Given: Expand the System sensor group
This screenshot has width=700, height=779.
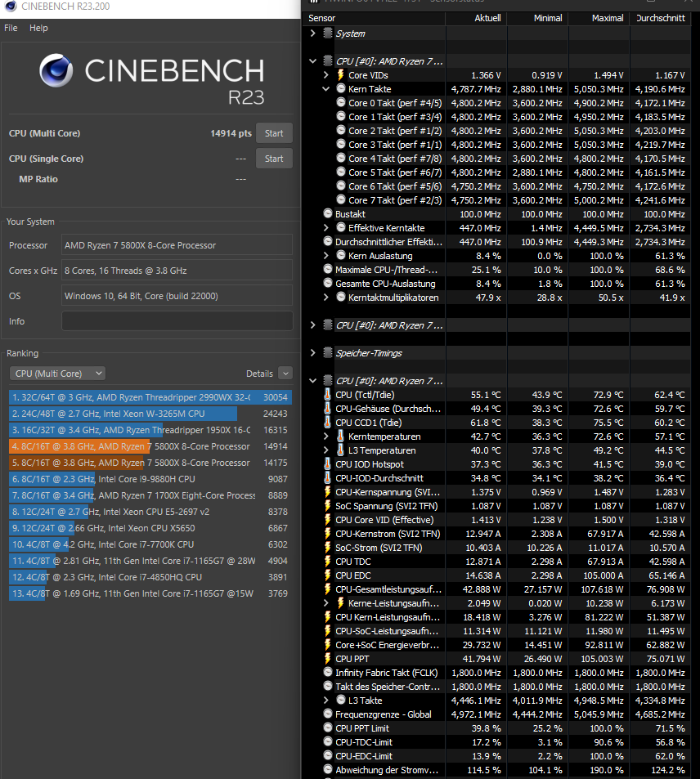Looking at the screenshot, I should point(312,34).
